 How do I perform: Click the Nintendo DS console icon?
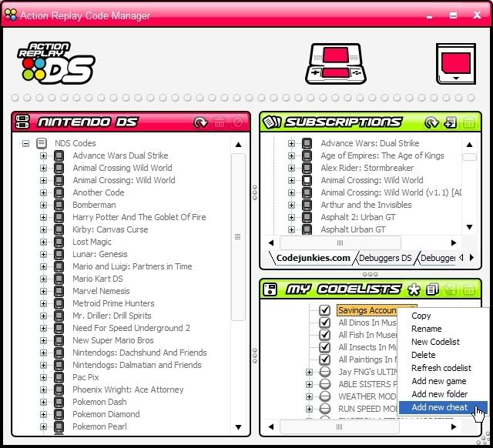pos(336,64)
